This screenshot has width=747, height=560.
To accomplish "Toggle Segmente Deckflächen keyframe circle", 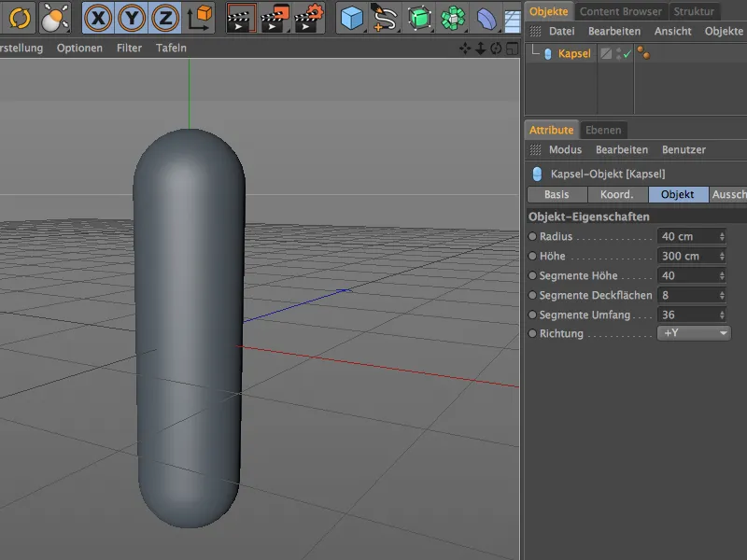I will [532, 295].
